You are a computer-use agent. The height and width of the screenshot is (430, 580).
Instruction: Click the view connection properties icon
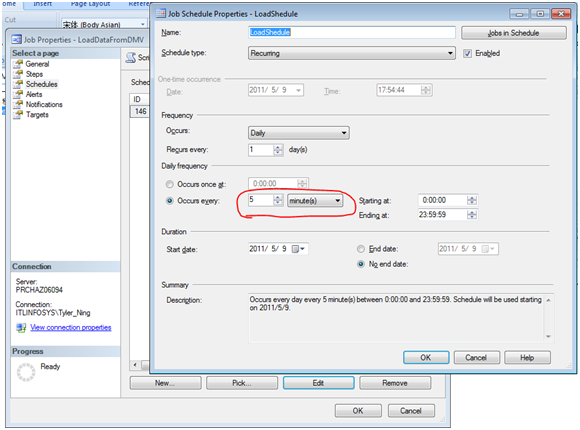click(x=21, y=327)
